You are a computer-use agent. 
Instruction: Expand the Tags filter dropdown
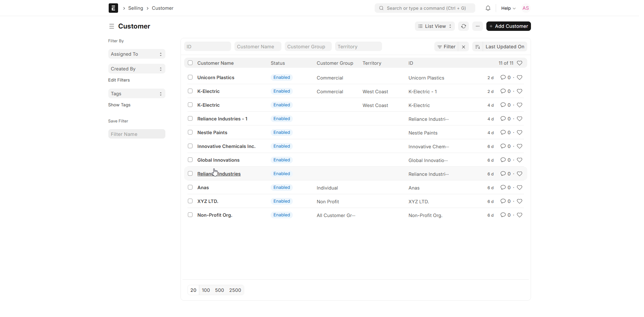(137, 94)
